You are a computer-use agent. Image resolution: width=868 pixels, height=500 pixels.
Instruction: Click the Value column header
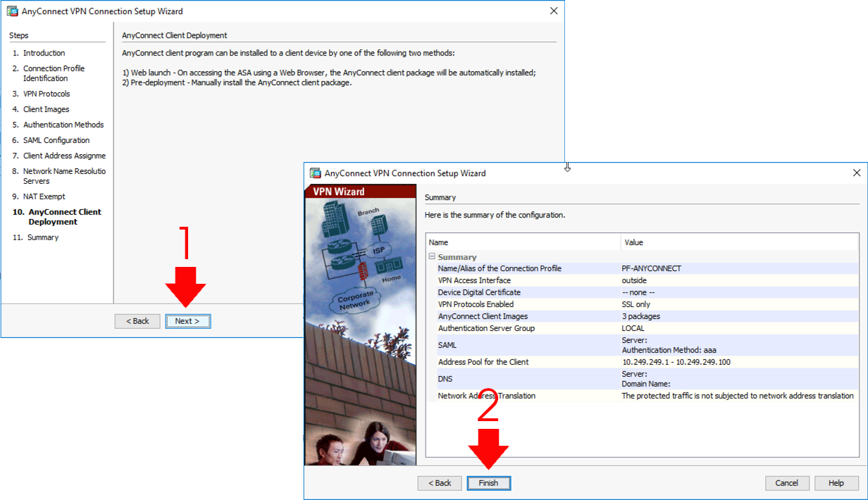click(x=740, y=242)
